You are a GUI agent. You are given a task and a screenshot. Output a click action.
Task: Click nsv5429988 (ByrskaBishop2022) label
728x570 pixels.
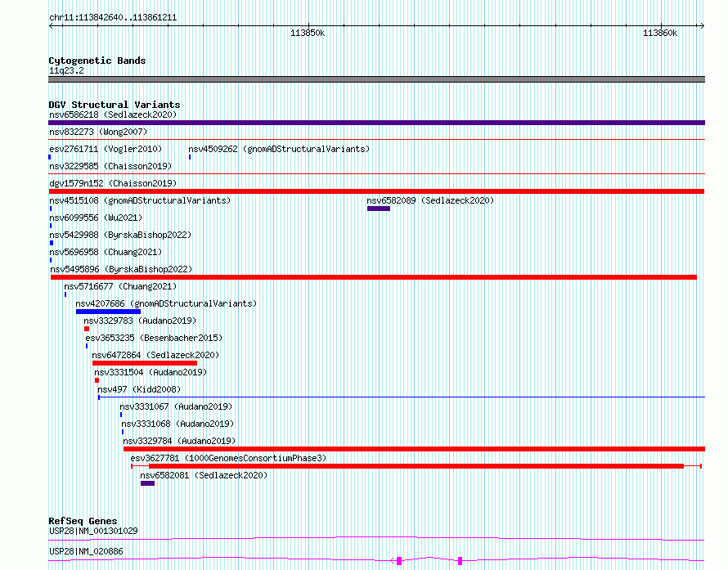[x=120, y=235]
